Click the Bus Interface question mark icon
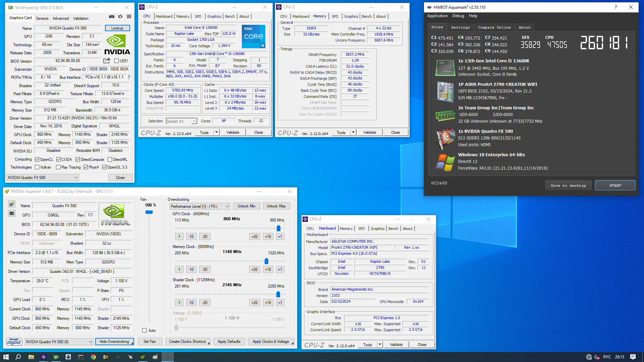 129,77
